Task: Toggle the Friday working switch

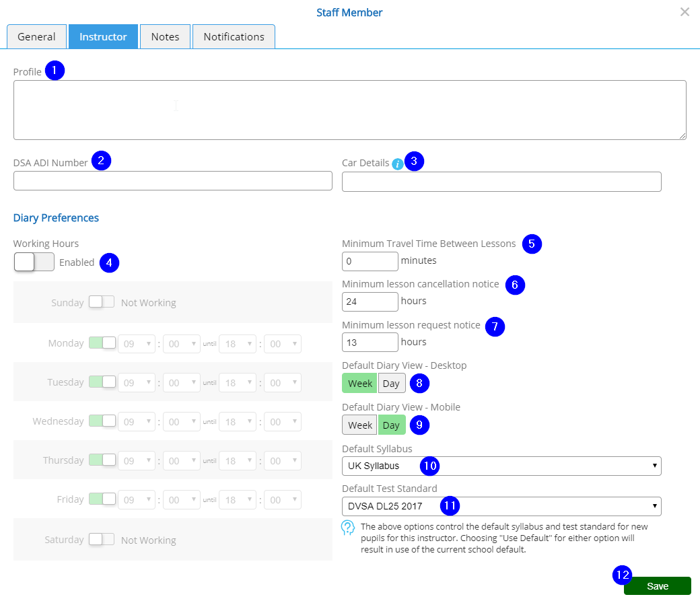Action: 102,499
